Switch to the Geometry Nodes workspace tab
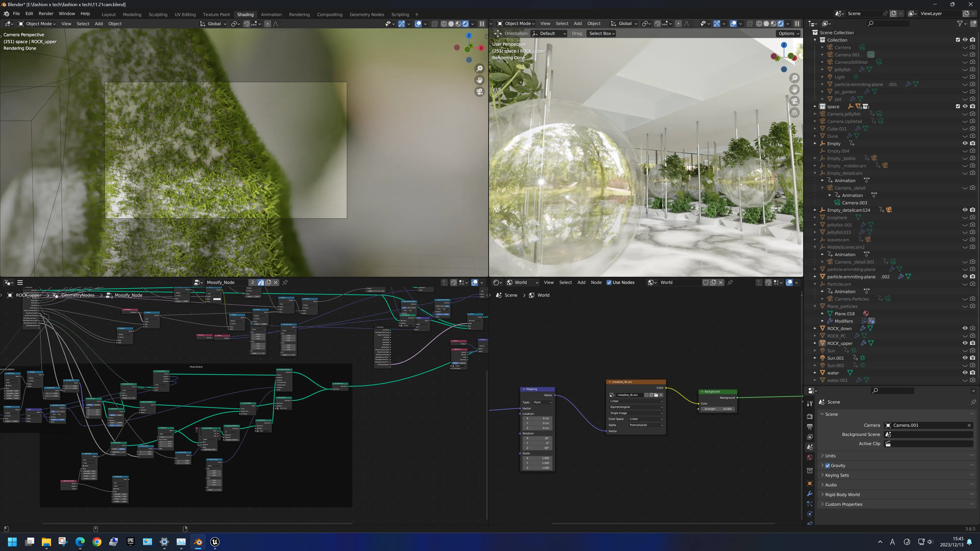Viewport: 980px width, 551px height. click(x=367, y=14)
